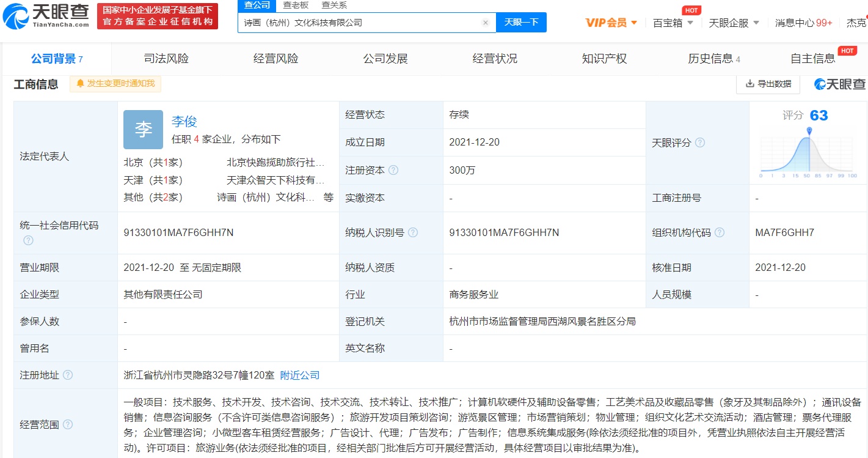Click registered capital value 300万
Viewport: 868px width, 458px height.
coord(462,170)
